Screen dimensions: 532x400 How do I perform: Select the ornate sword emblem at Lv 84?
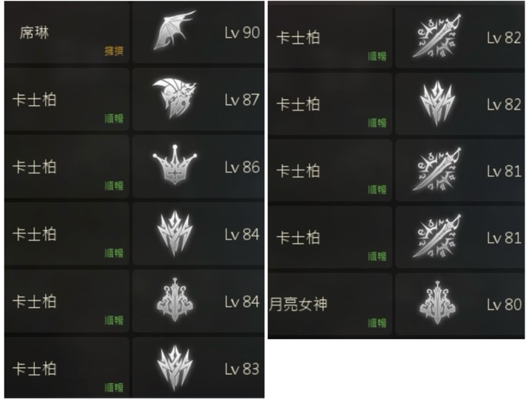[175, 300]
